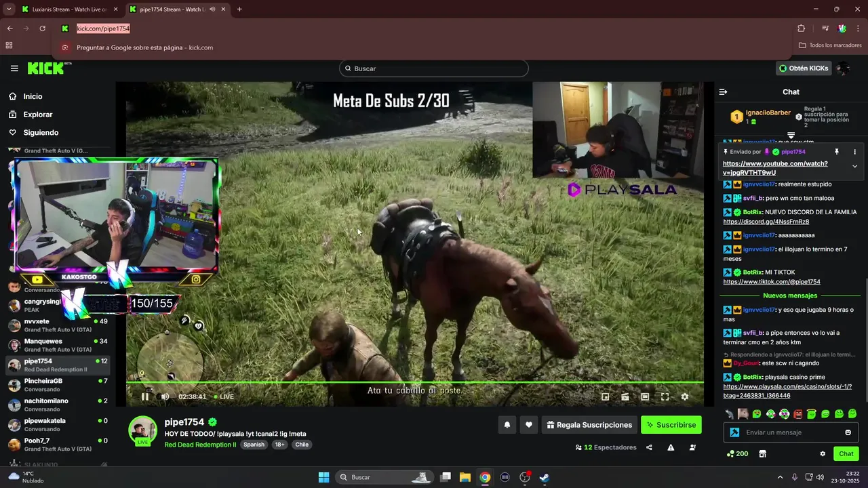This screenshot has height=488, width=868.
Task: Open the user profile avatar menu
Action: (x=843, y=68)
